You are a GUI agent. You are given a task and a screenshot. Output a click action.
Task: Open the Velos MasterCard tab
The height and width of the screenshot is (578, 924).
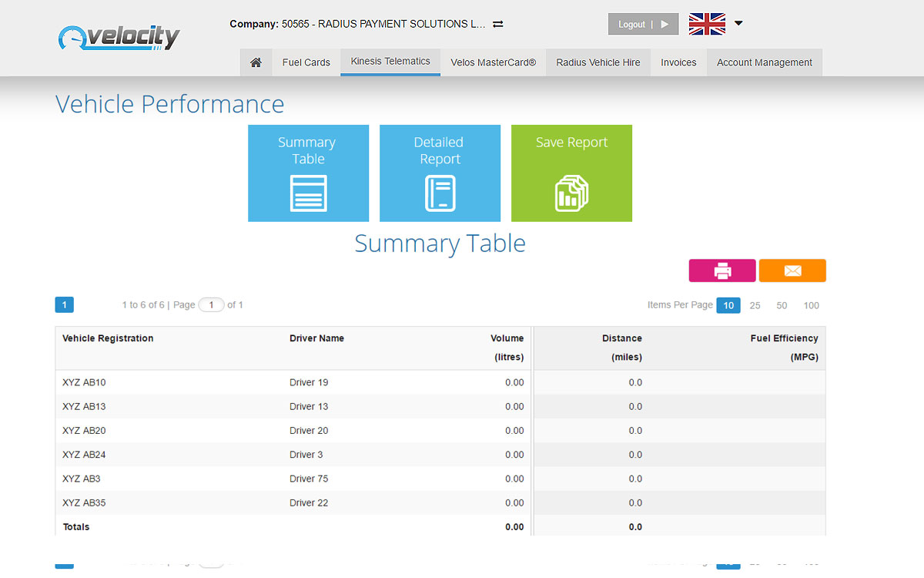494,62
